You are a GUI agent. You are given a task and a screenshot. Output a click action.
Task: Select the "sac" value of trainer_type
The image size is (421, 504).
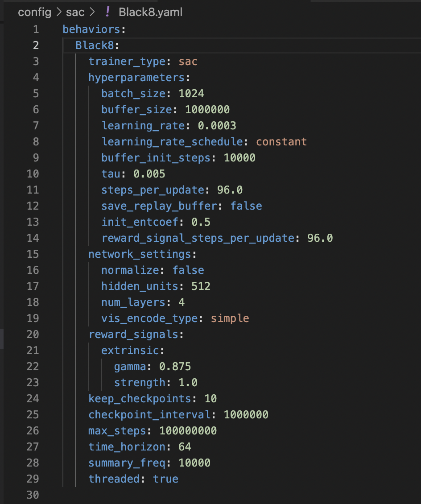click(x=188, y=62)
